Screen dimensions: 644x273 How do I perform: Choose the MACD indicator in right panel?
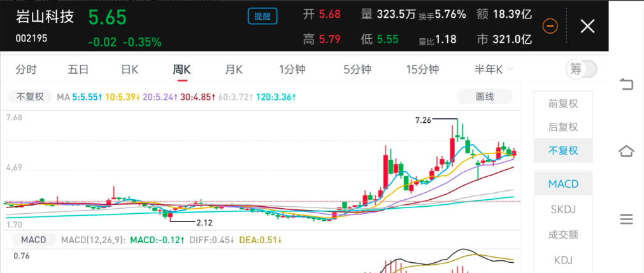tap(563, 183)
